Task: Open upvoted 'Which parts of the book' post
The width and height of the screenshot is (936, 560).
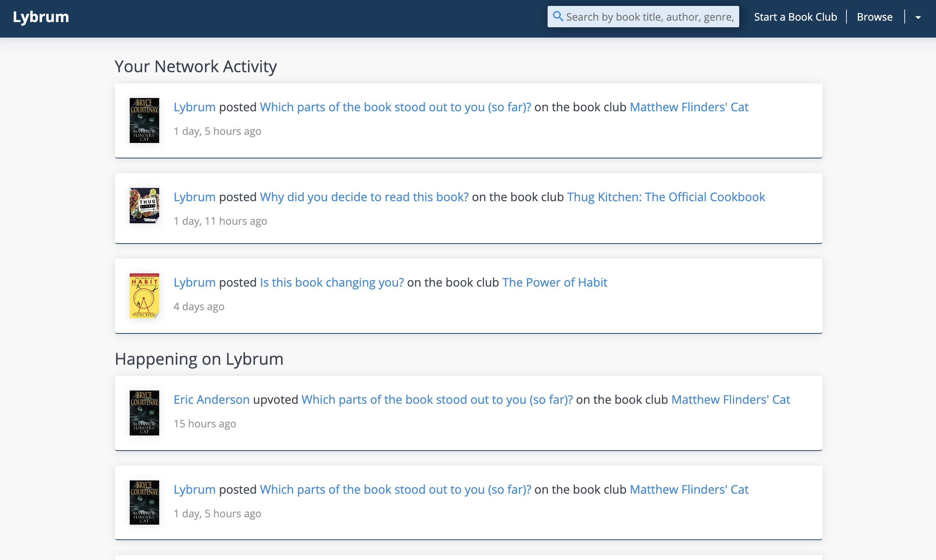Action: pyautogui.click(x=437, y=399)
